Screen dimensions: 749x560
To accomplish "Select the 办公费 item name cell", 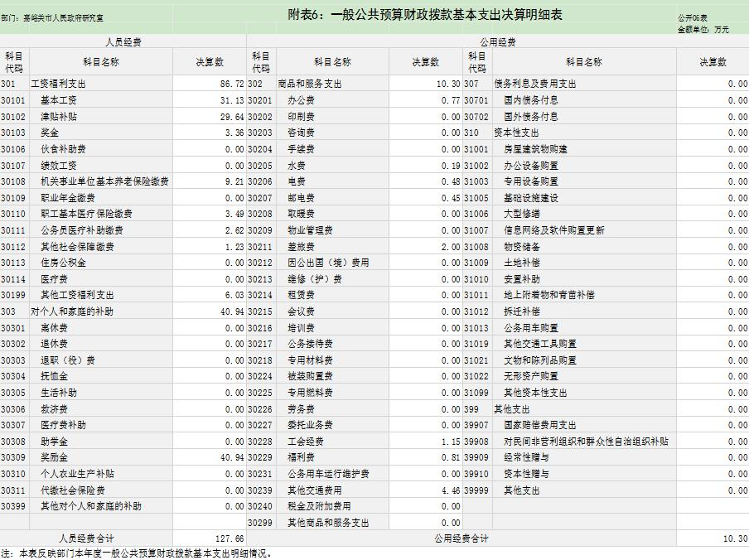I will click(301, 100).
